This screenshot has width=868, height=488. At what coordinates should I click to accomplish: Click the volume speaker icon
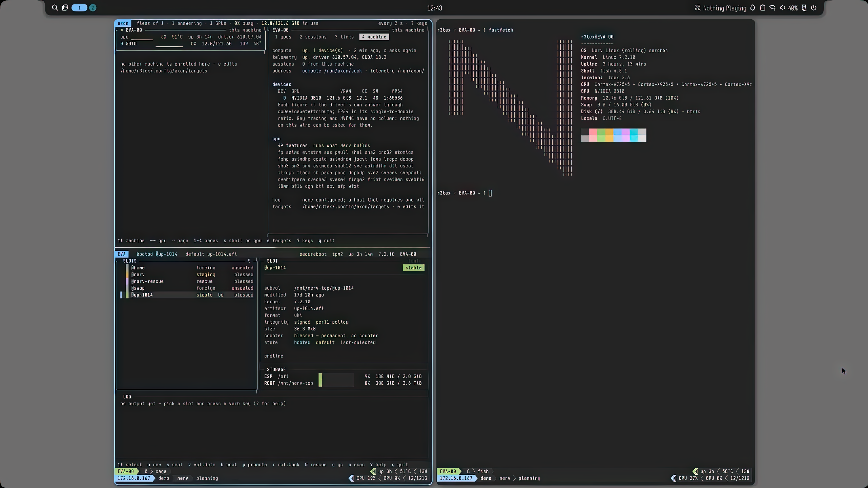pos(783,8)
